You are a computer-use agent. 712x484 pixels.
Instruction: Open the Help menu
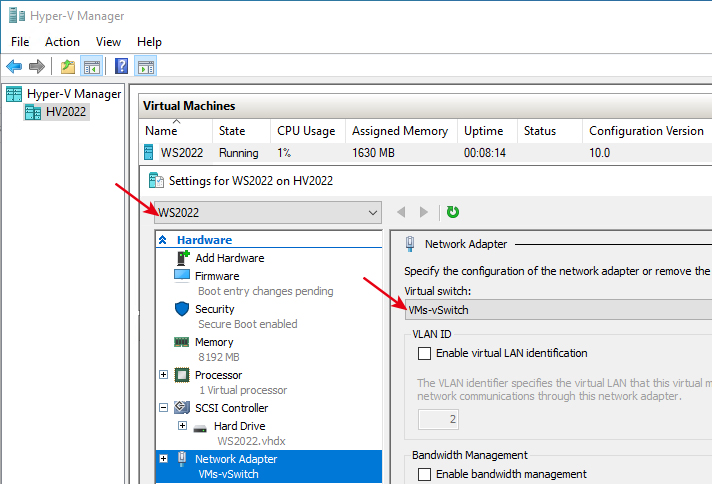pyautogui.click(x=149, y=42)
